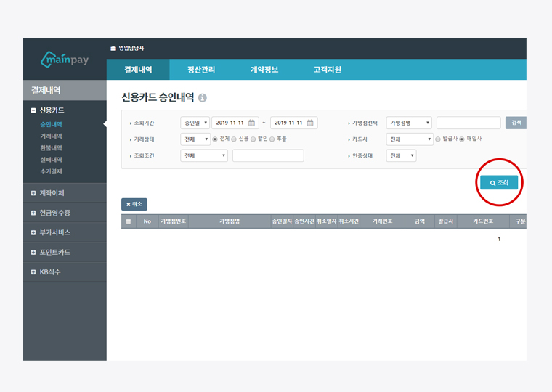Click the mainpay logo
Image resolution: width=552 pixels, height=392 pixels.
pos(65,59)
